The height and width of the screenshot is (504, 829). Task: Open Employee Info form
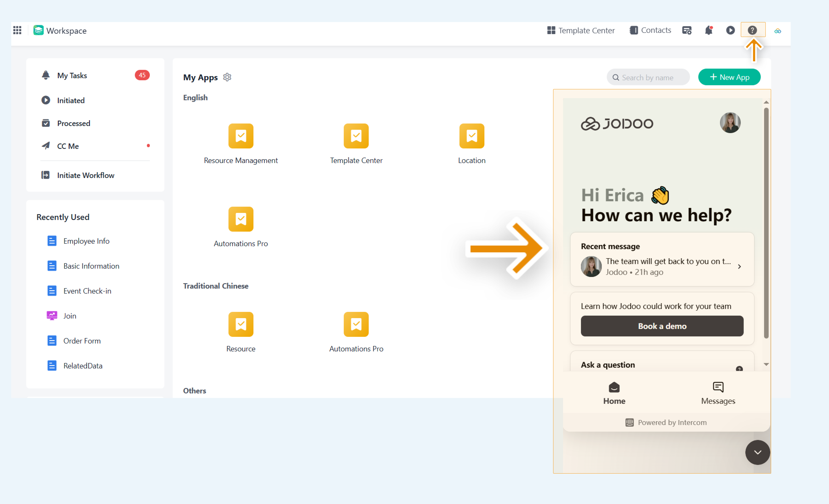[86, 241]
